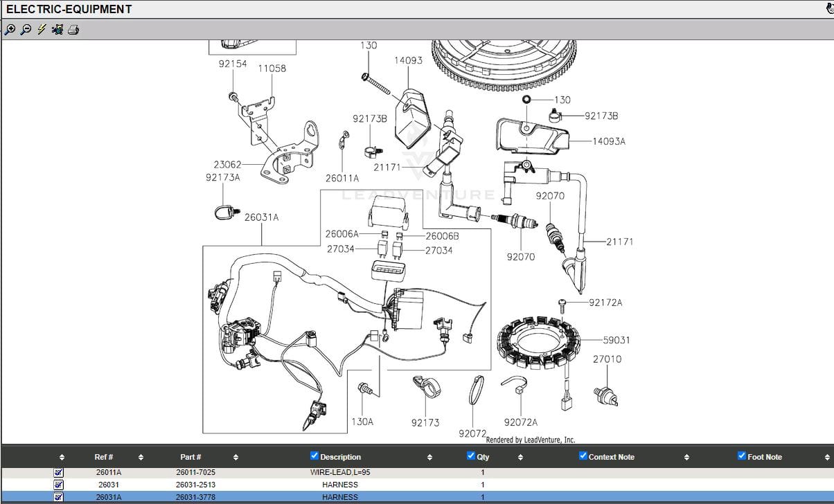Toggle the Foot Note column checkbox
The height and width of the screenshot is (504, 834).
742,456
